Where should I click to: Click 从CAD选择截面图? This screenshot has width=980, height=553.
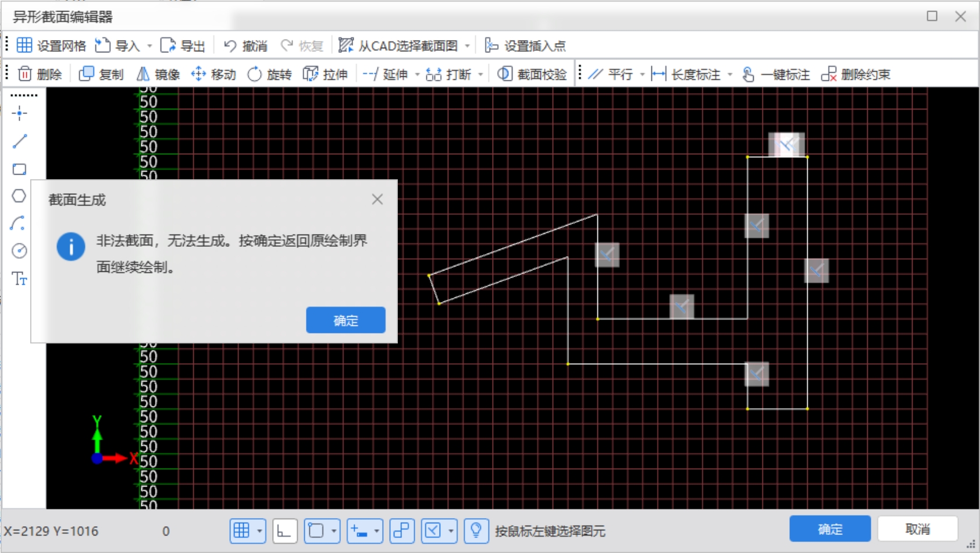[x=399, y=45]
